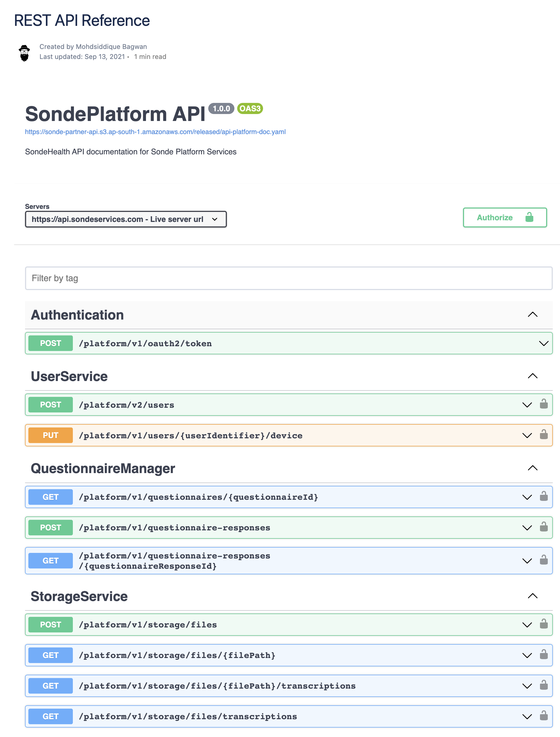Viewport: 560px width, 737px height.
Task: Click lock icon on GET storage/files/{filePath} row
Action: click(x=543, y=655)
